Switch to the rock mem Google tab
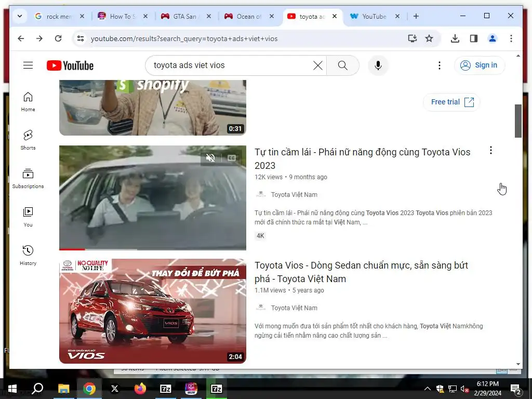 59,16
